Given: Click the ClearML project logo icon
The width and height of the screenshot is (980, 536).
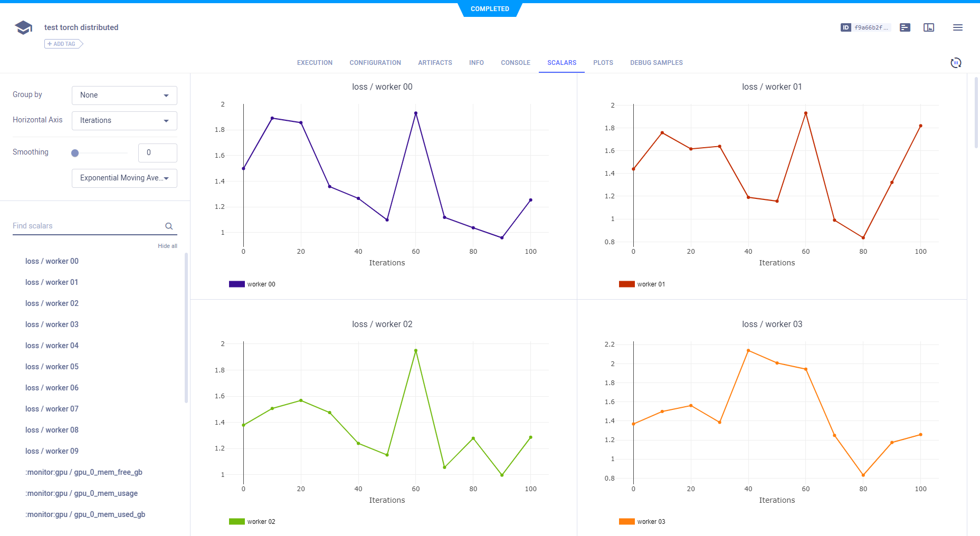Looking at the screenshot, I should (23, 27).
